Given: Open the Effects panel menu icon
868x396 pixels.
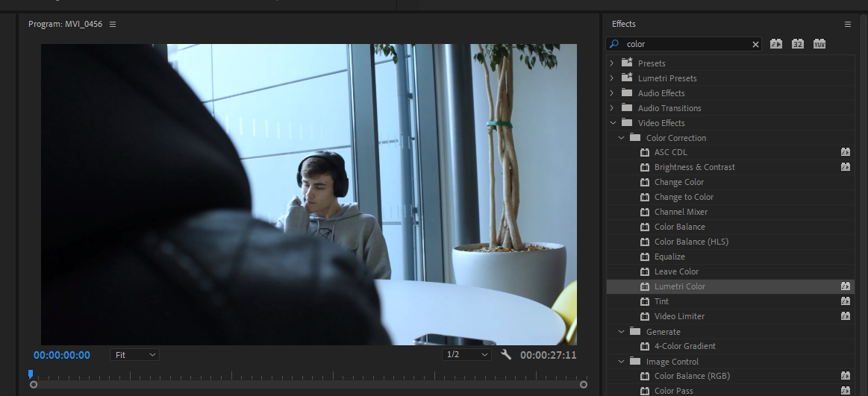Looking at the screenshot, I should click(x=848, y=24).
